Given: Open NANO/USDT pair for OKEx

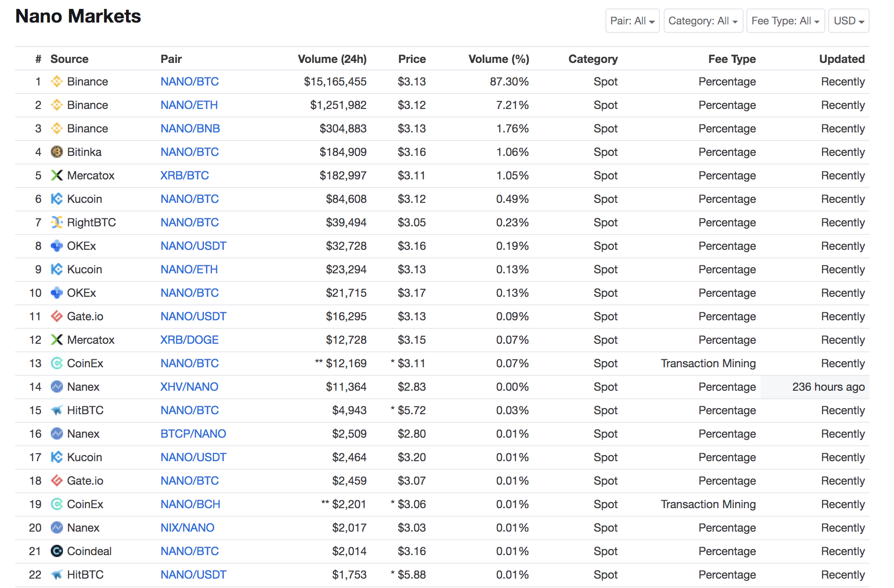Looking at the screenshot, I should point(193,246).
